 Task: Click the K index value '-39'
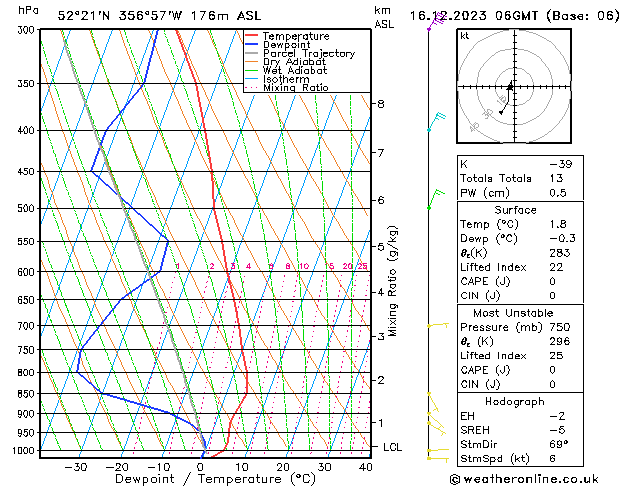(560, 164)
